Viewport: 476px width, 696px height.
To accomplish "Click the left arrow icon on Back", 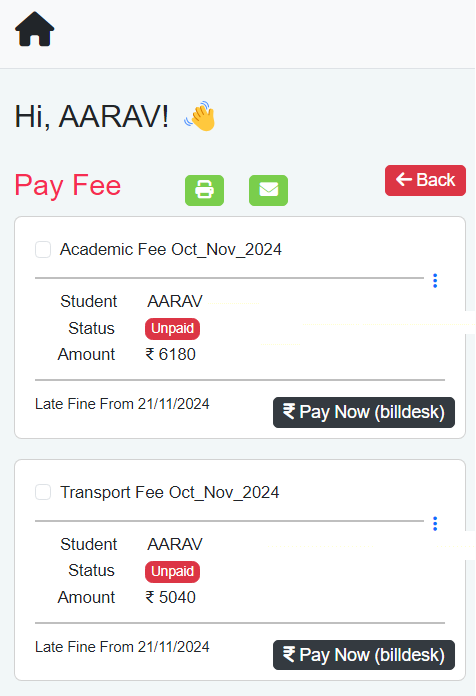I will click(404, 179).
